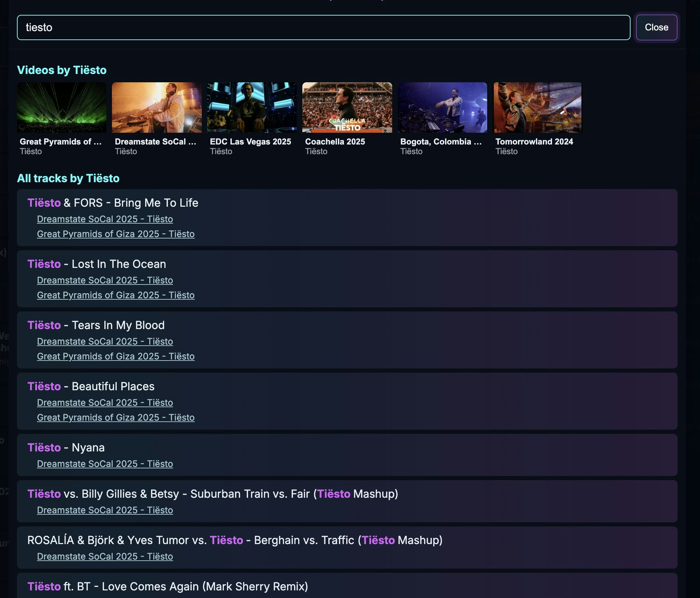
Task: Follow Dreamstate SoCal link under Bring Me To Life
Action: [x=105, y=219]
